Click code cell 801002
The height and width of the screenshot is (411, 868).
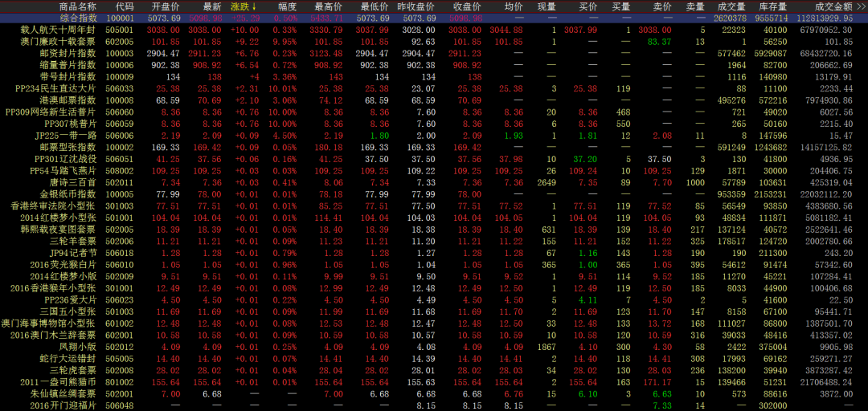click(x=119, y=381)
